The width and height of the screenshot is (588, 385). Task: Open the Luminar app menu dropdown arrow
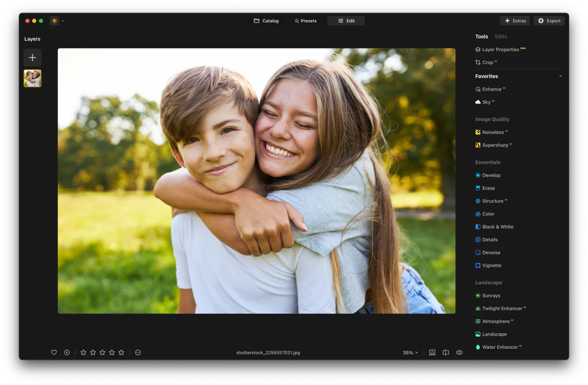(63, 21)
